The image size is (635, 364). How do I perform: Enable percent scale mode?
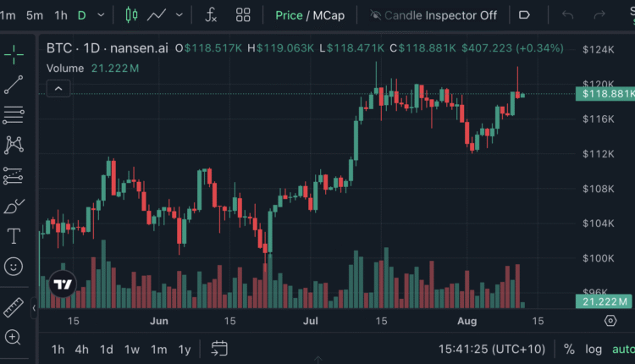569,349
